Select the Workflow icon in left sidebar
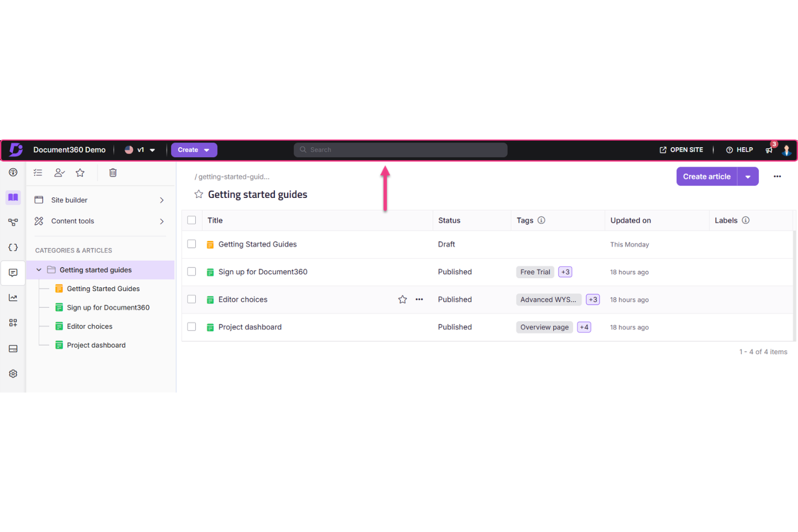Screen dimensions: 798x532 (13, 222)
